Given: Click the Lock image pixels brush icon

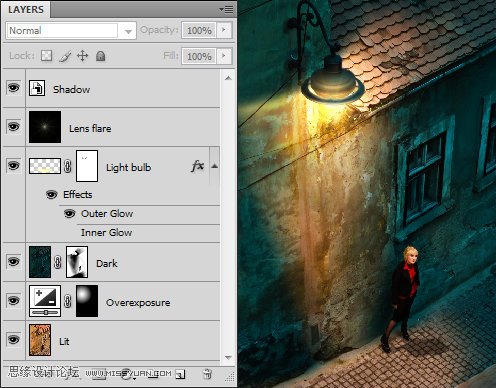Looking at the screenshot, I should click(x=65, y=56).
